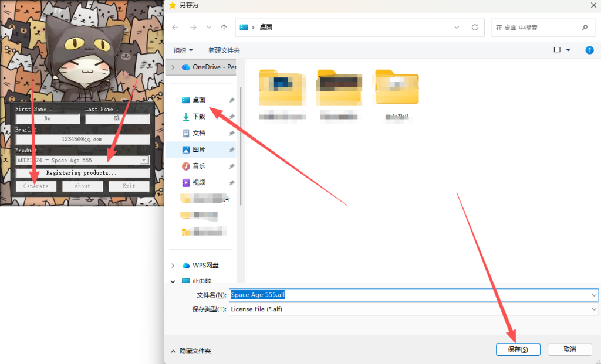Click the First Name field in keygen
This screenshot has width=601, height=364.
point(48,118)
